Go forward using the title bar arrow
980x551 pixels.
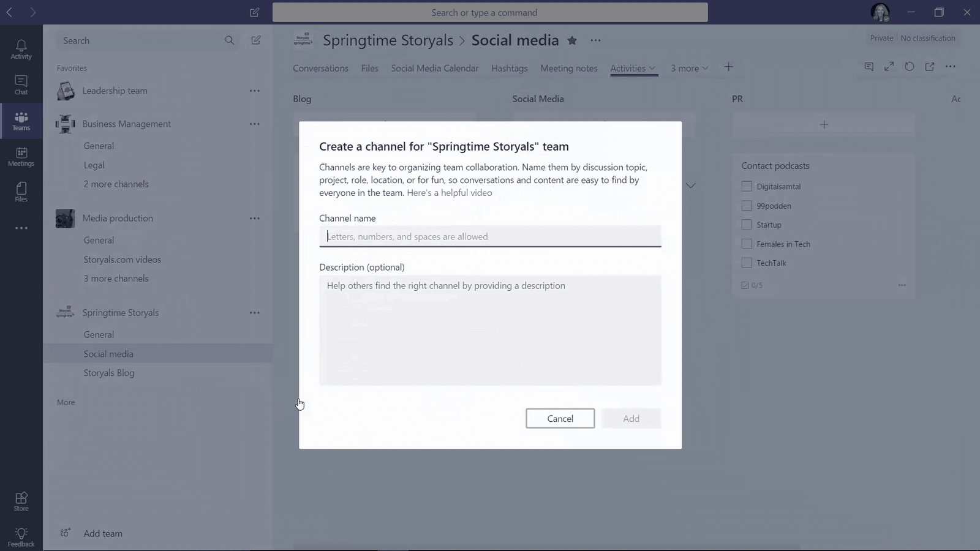click(x=33, y=12)
